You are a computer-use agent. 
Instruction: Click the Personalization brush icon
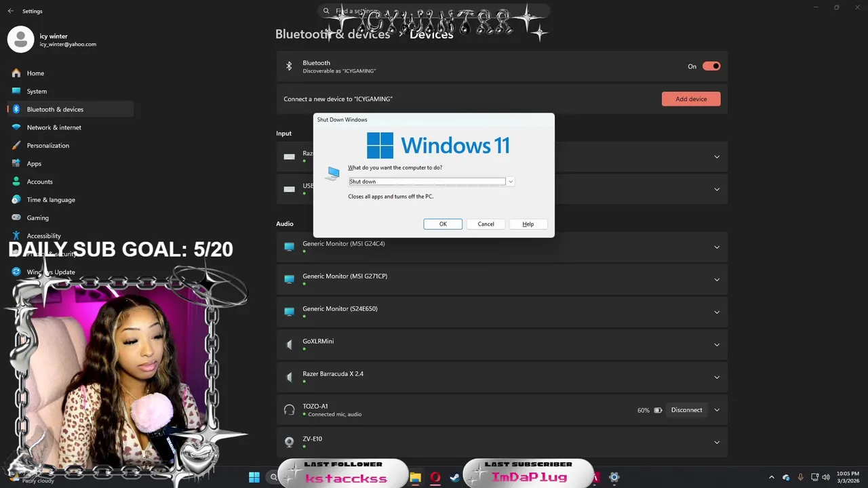click(16, 145)
